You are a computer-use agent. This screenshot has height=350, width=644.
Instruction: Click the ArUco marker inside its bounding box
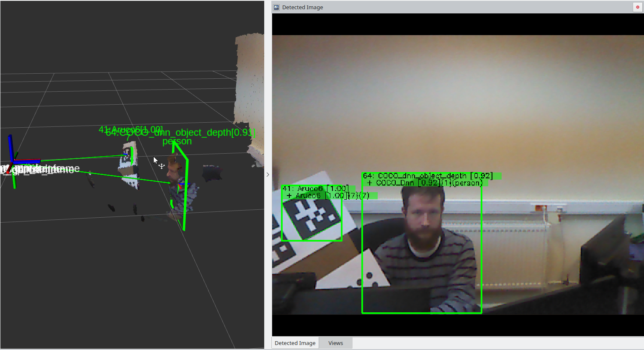[310, 216]
